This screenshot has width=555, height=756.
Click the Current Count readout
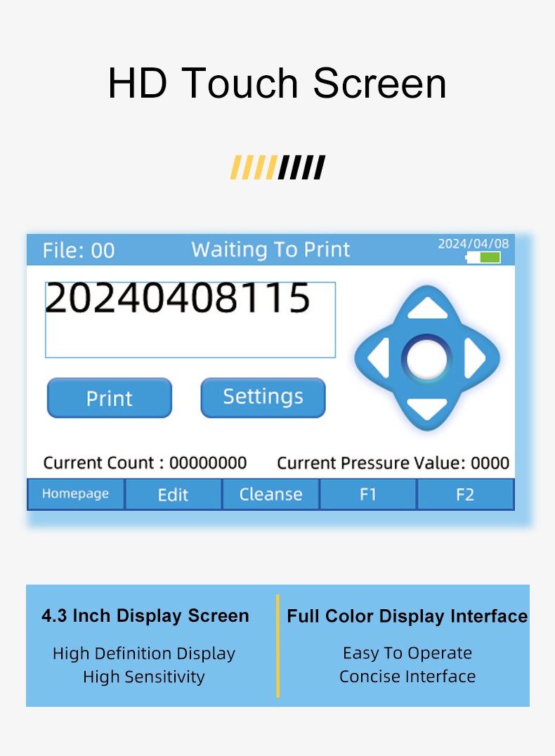pyautogui.click(x=145, y=463)
